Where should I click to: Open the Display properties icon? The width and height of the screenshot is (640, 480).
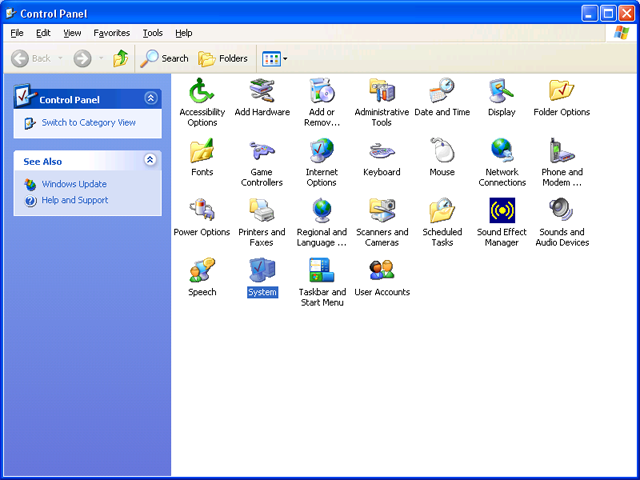tap(501, 92)
